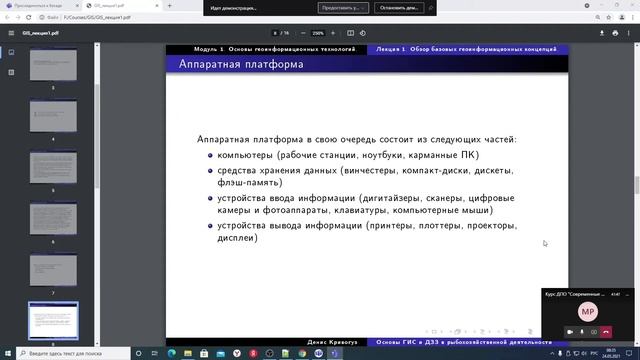Open Microsoft Store from taskbar
The width and height of the screenshot is (640, 360).
click(x=204, y=353)
